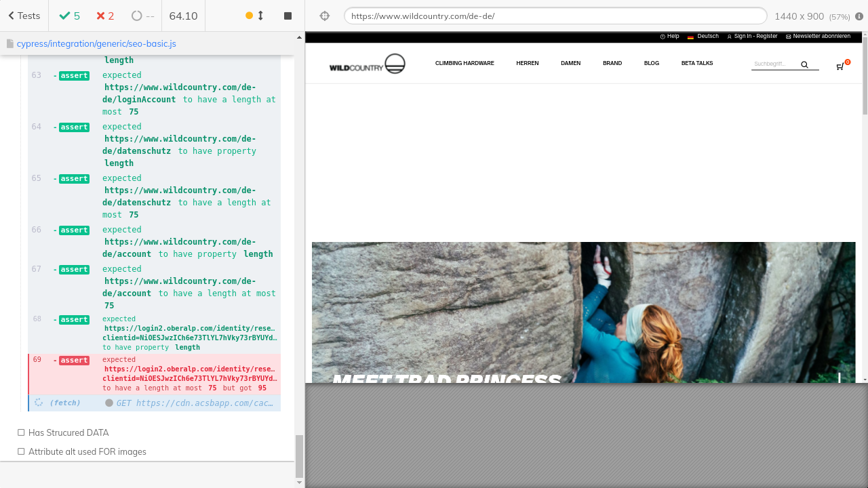The width and height of the screenshot is (868, 488).
Task: Expand the Climbing Hardware menu
Action: [465, 63]
